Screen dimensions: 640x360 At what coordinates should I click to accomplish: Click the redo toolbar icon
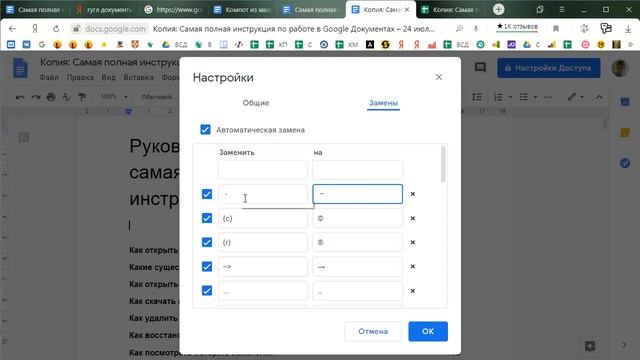[36, 97]
